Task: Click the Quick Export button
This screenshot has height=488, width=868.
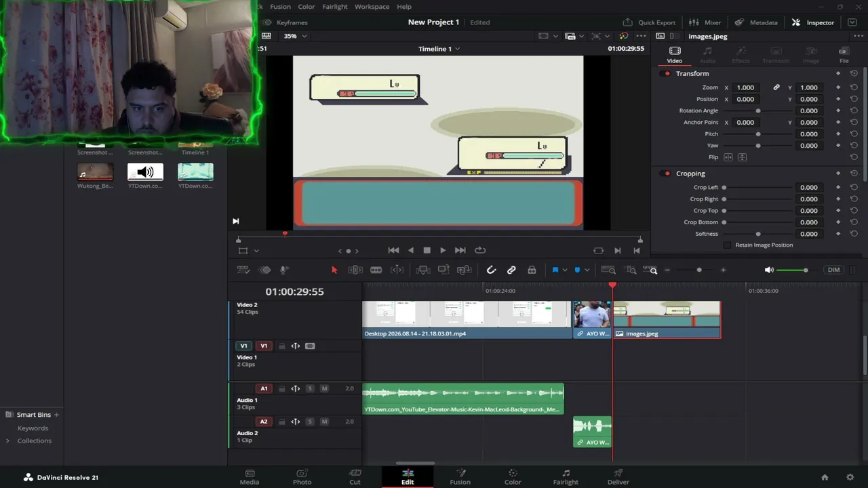Action: coord(649,22)
